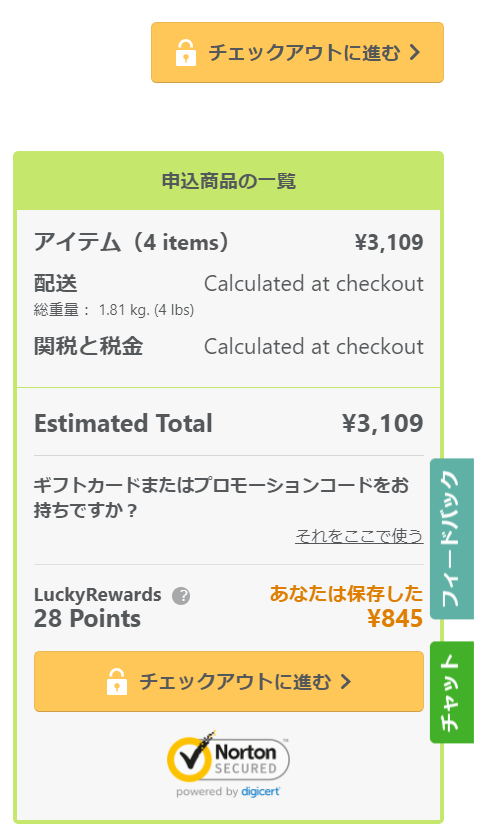482x837 pixels.
Task: Click the Estimated Total ¥3,109 amount
Action: coord(383,423)
